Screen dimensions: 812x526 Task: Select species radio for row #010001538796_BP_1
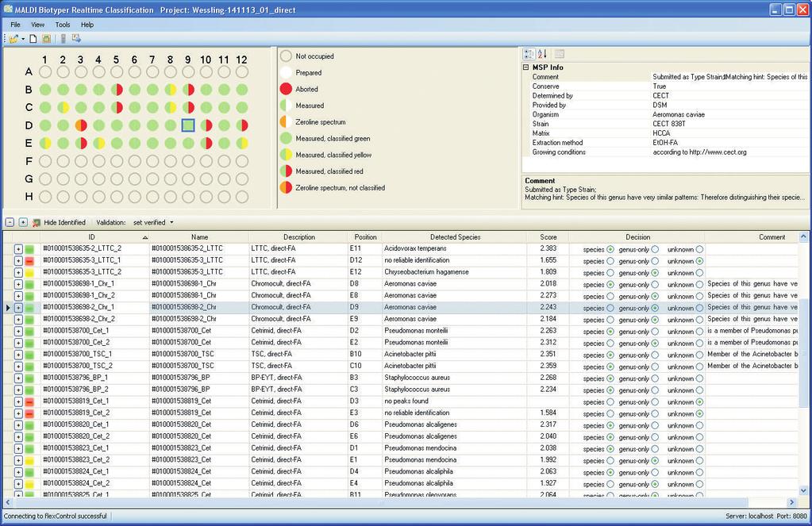point(610,378)
